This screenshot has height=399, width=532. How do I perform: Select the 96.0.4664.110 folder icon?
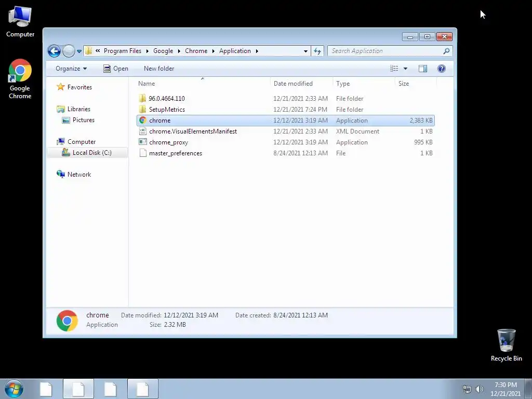[142, 98]
